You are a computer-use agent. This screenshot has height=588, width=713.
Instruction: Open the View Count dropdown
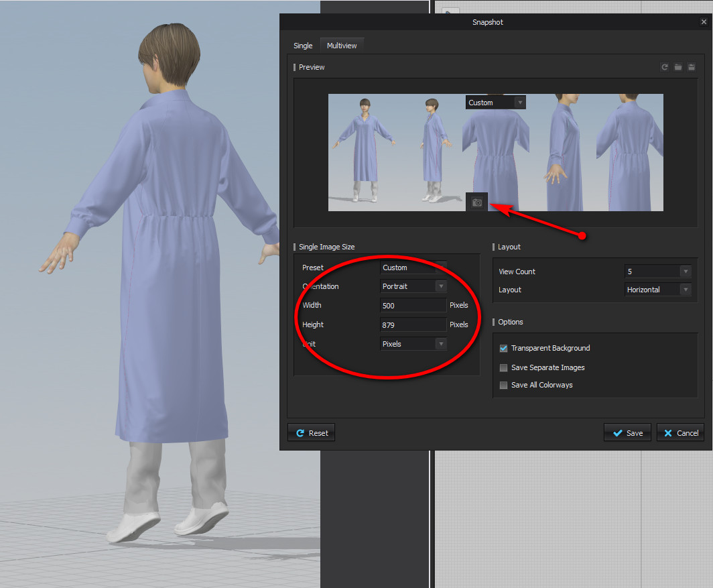657,272
